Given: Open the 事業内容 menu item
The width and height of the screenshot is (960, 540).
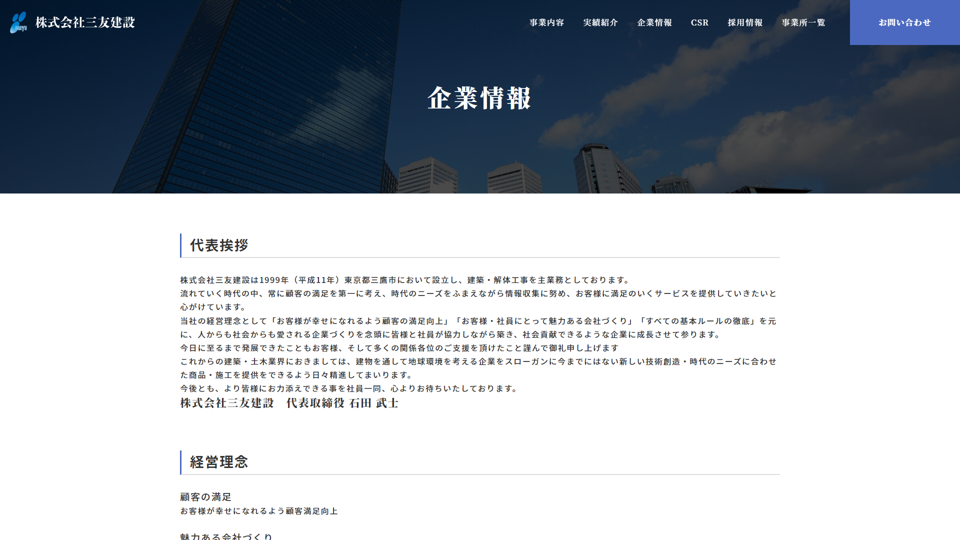Looking at the screenshot, I should tap(546, 22).
